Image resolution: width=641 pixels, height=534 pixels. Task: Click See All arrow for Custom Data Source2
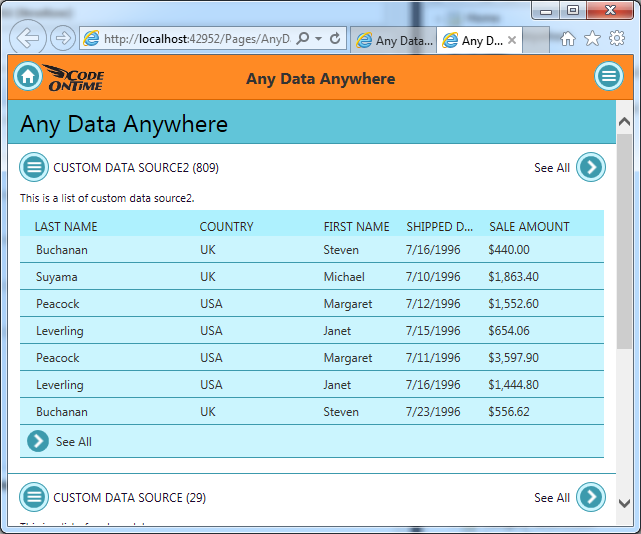pyautogui.click(x=591, y=167)
